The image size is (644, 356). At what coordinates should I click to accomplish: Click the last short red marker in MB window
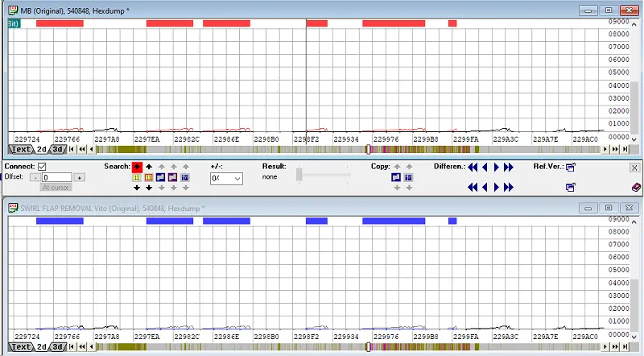(452, 23)
